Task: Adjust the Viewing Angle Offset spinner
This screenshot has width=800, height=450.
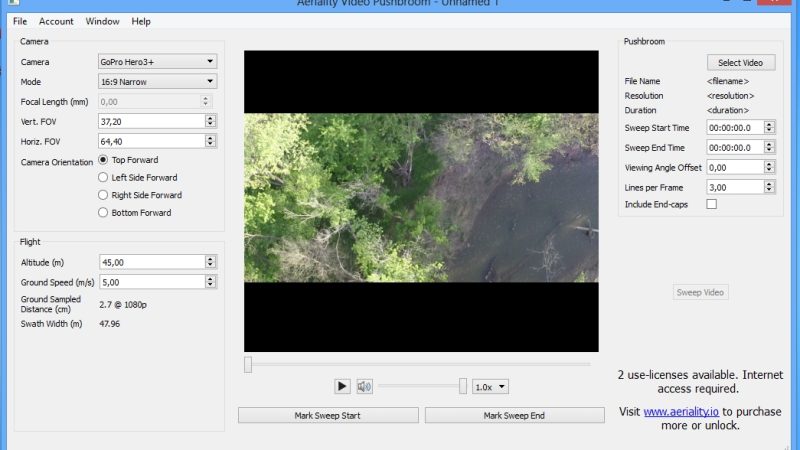Action: (x=769, y=167)
